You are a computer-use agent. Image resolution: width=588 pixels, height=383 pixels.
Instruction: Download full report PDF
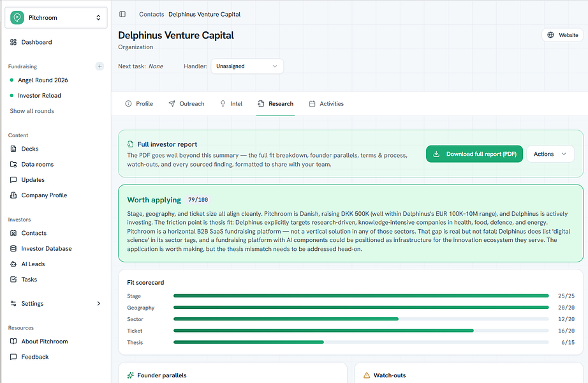coord(474,154)
